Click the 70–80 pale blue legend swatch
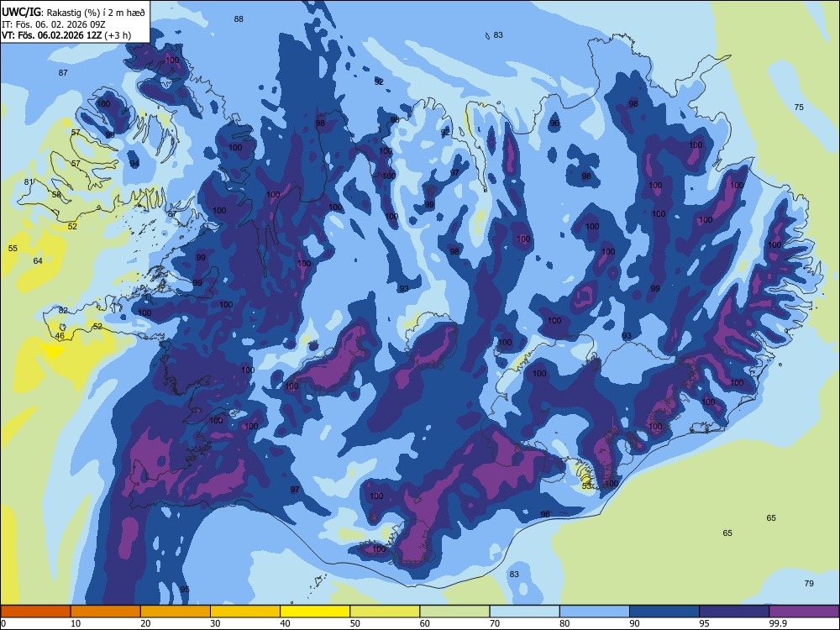This screenshot has height=630, width=840. pos(524,612)
